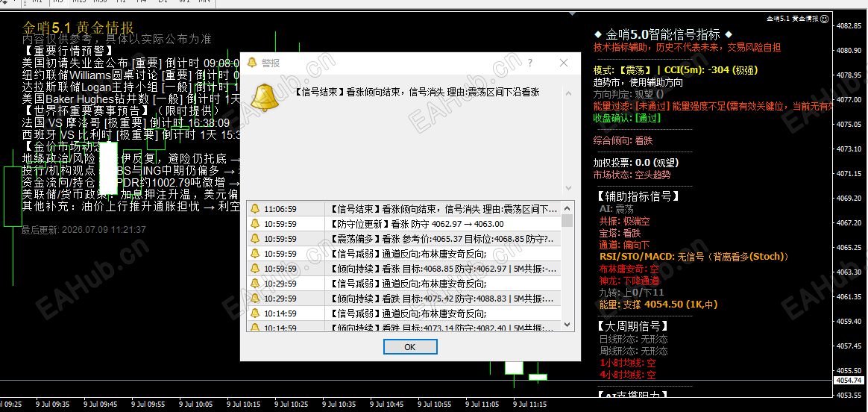Image resolution: width=868 pixels, height=412 pixels.
Task: Select the 目标:4068.85 倾向持续 alert row
Action: 403,269
